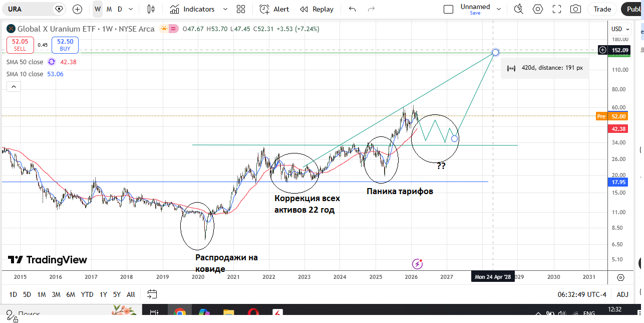Enter fullscreen chart mode
The image size is (644, 323).
tap(557, 9)
